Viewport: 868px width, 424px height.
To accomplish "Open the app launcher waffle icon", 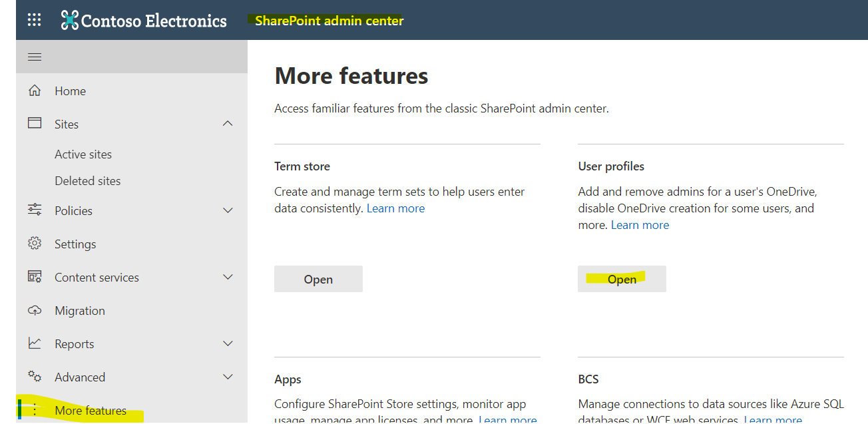I will (34, 20).
